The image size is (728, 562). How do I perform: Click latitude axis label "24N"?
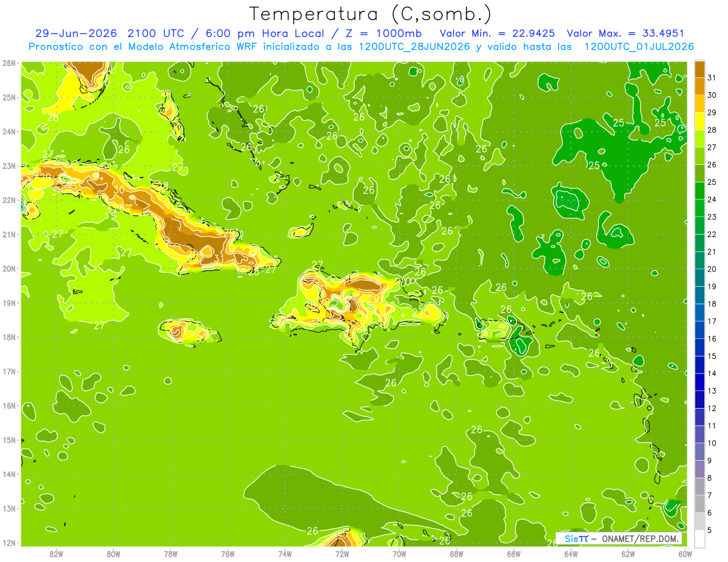(9, 132)
